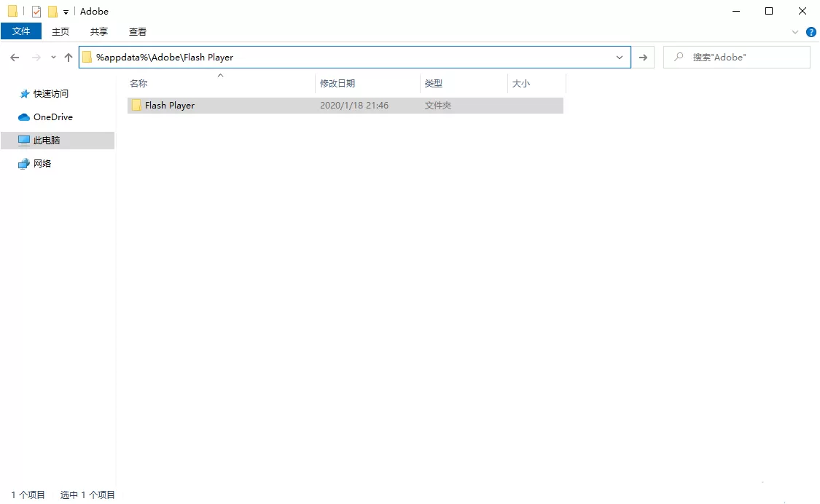Switch to the 查看 tab
The image size is (820, 504).
[138, 32]
